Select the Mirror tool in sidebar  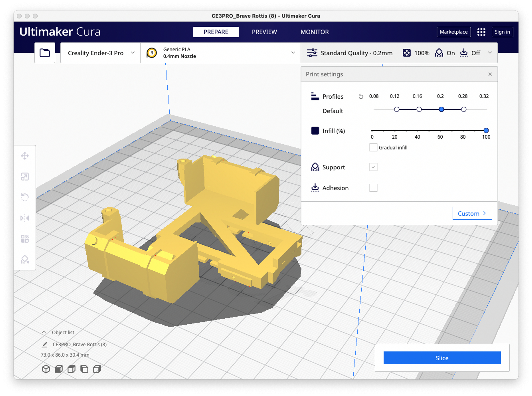click(25, 218)
